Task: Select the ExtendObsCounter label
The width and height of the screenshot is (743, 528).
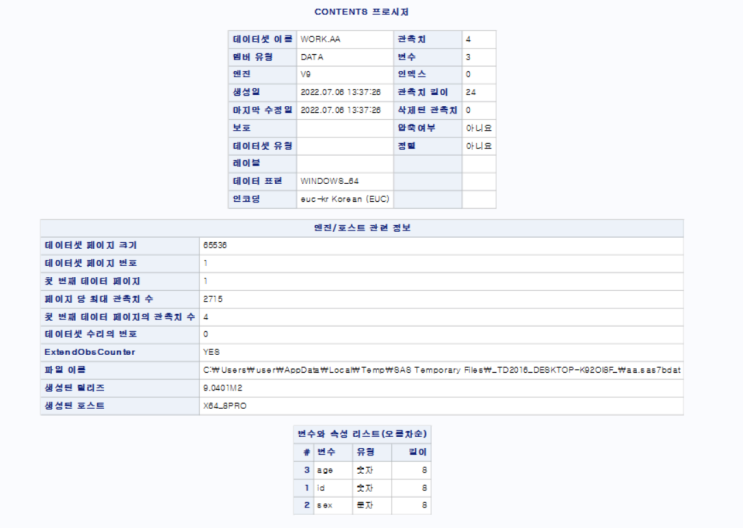Action: coord(90,352)
